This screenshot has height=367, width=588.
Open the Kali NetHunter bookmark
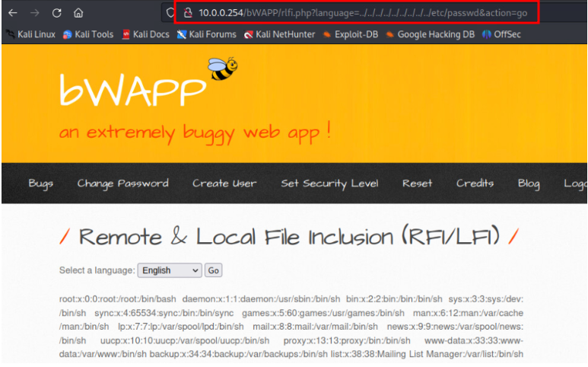click(x=279, y=34)
